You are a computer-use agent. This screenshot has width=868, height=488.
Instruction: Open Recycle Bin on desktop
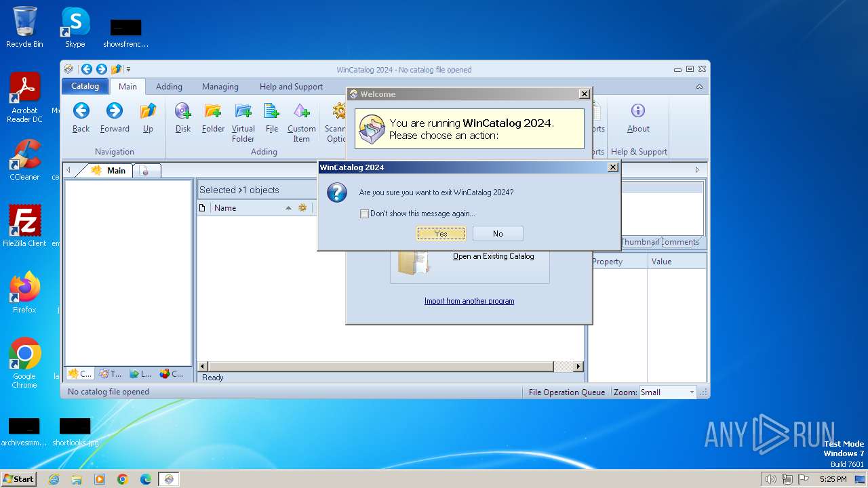point(24,27)
